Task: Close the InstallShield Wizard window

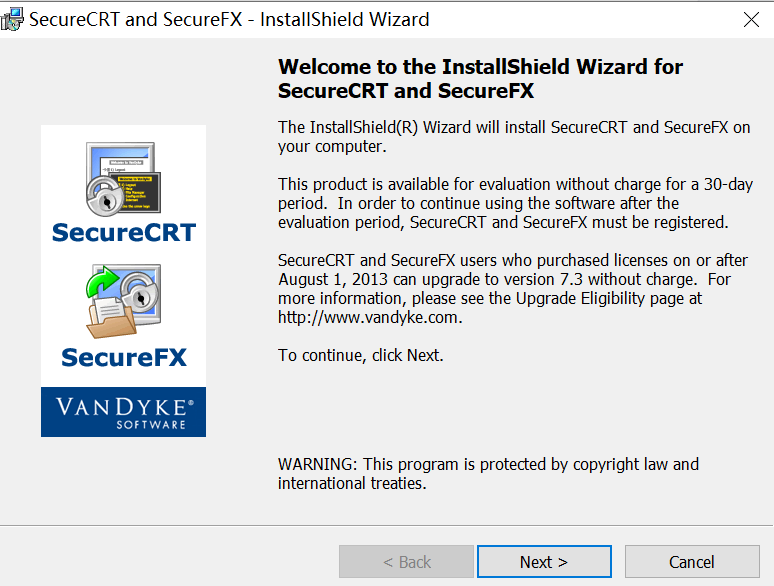Action: (x=751, y=20)
